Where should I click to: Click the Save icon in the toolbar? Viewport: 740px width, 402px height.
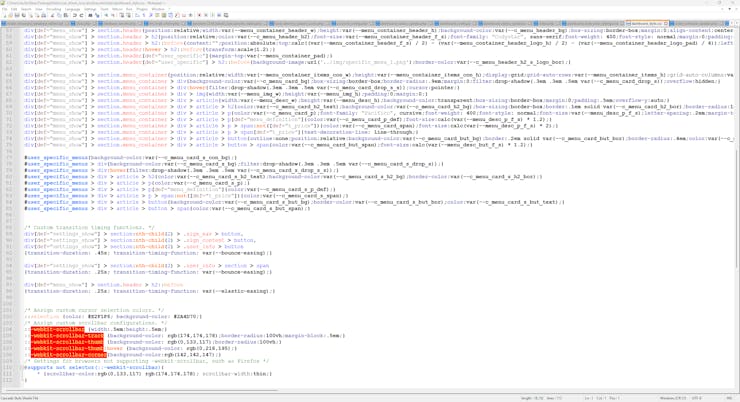(17, 15)
